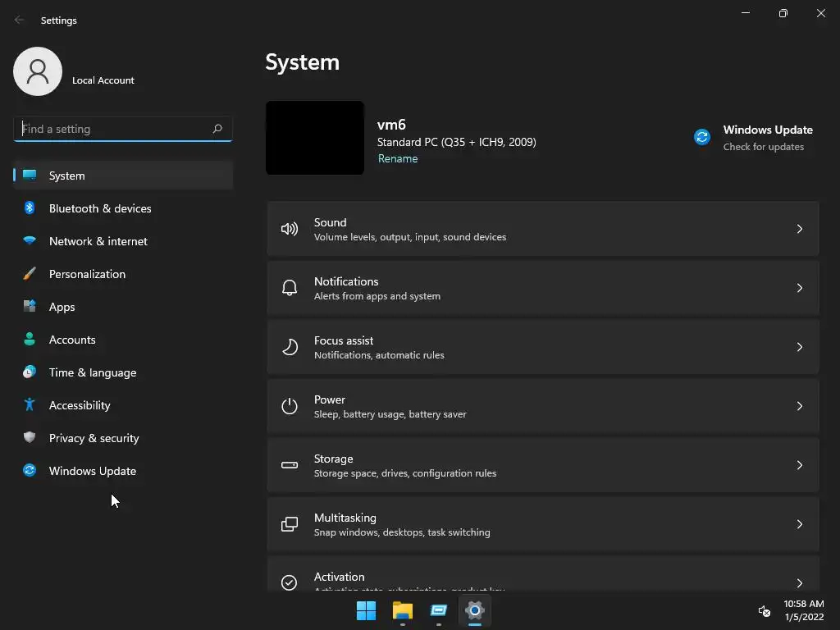Click the System page heading
Image resolution: width=840 pixels, height=630 pixels.
[x=302, y=62]
